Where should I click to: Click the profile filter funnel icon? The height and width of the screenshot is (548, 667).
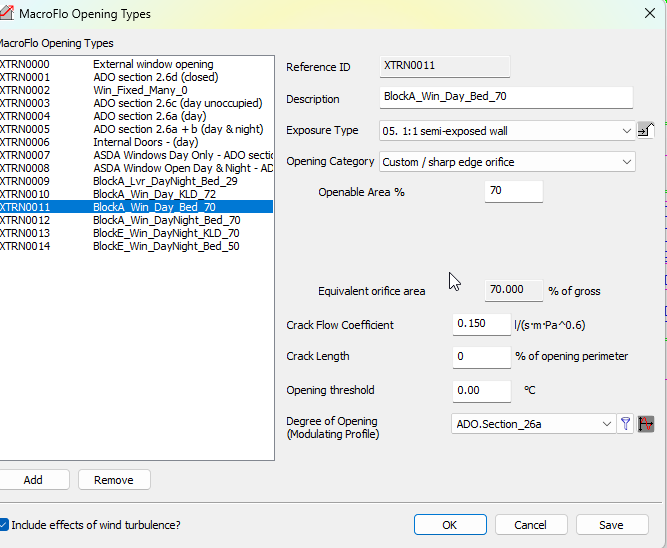pyautogui.click(x=626, y=424)
